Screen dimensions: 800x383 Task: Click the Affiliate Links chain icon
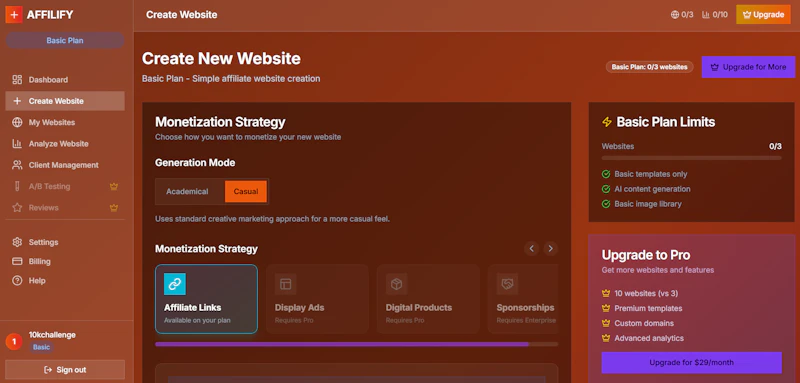click(175, 284)
